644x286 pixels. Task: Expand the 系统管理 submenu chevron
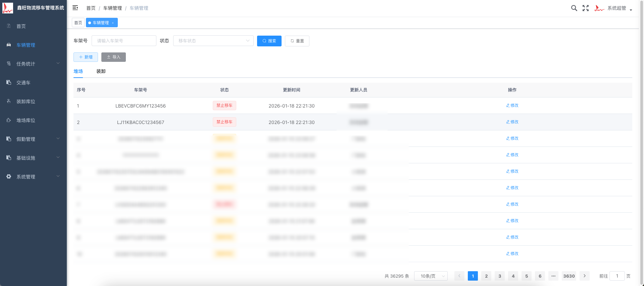58,176
